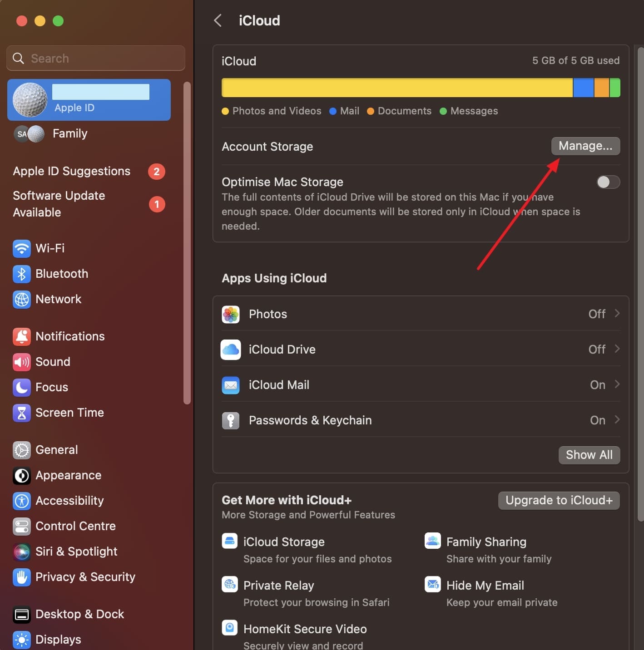Click the orange Documents storage segment
This screenshot has width=644, height=650.
pos(602,88)
